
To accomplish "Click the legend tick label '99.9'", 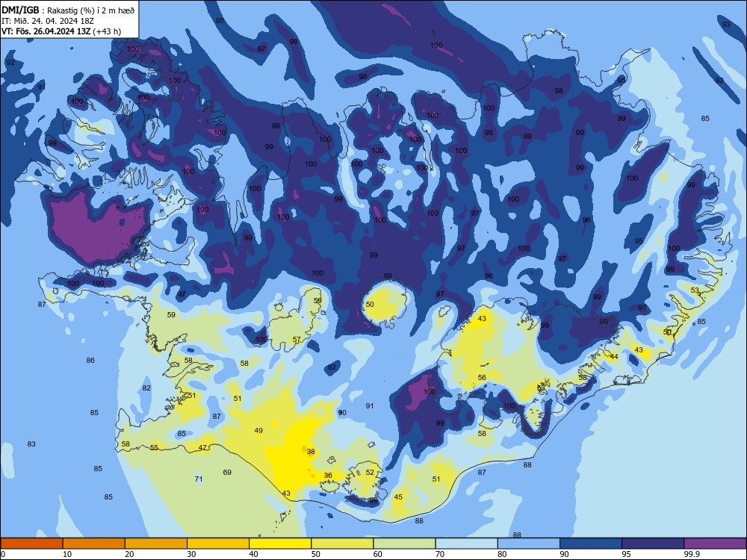I will point(691,554).
